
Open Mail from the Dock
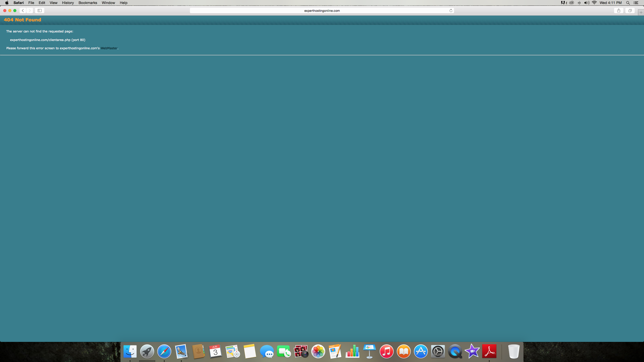pos(181,351)
